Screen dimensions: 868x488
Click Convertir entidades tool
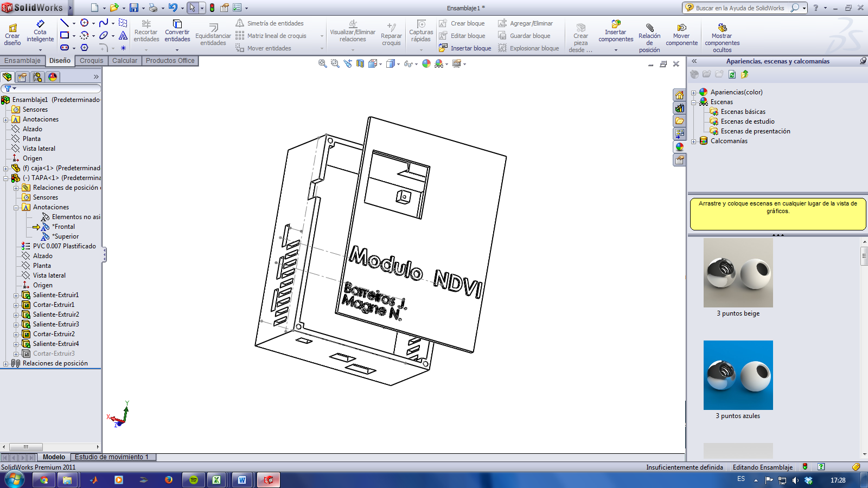(177, 31)
